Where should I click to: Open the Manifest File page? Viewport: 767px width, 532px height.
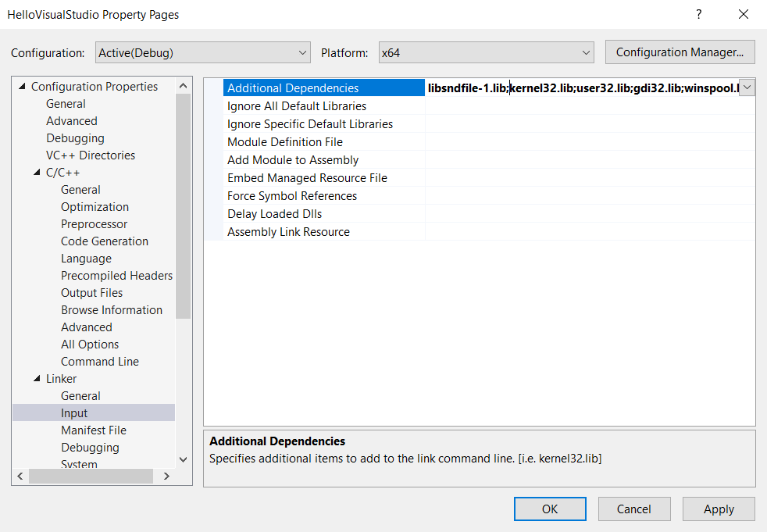(x=94, y=430)
